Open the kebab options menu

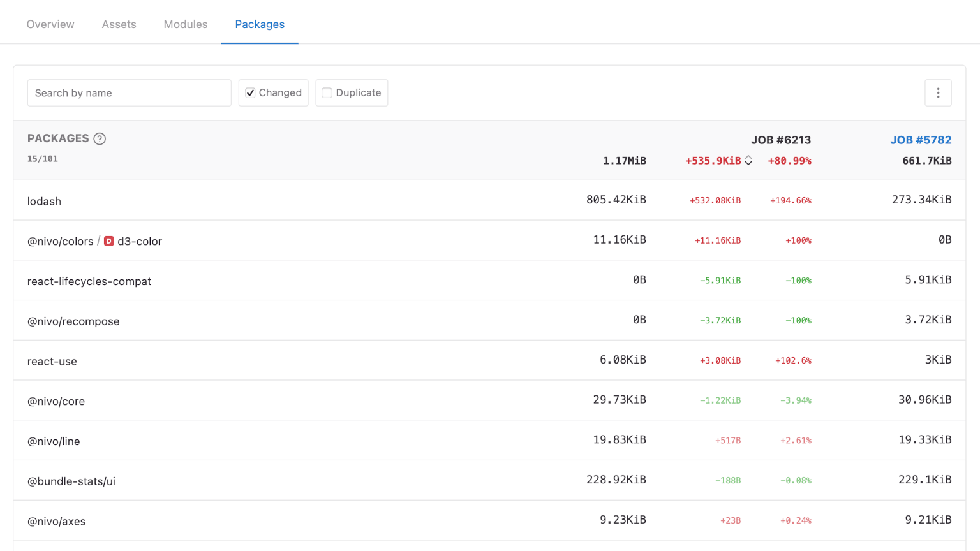[939, 92]
